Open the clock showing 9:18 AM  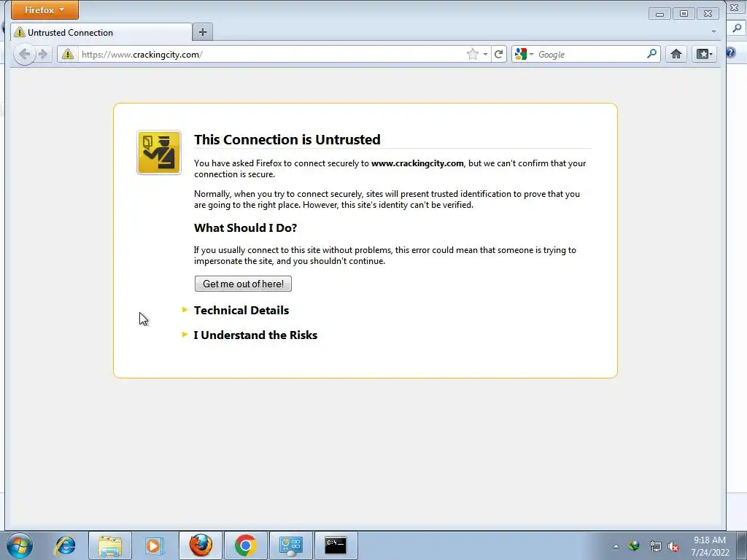710,546
